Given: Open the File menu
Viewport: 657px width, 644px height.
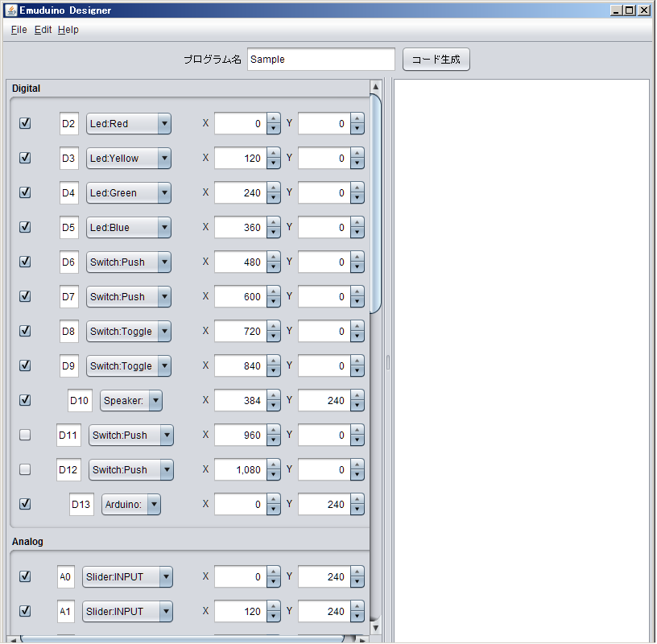Looking at the screenshot, I should (x=19, y=30).
